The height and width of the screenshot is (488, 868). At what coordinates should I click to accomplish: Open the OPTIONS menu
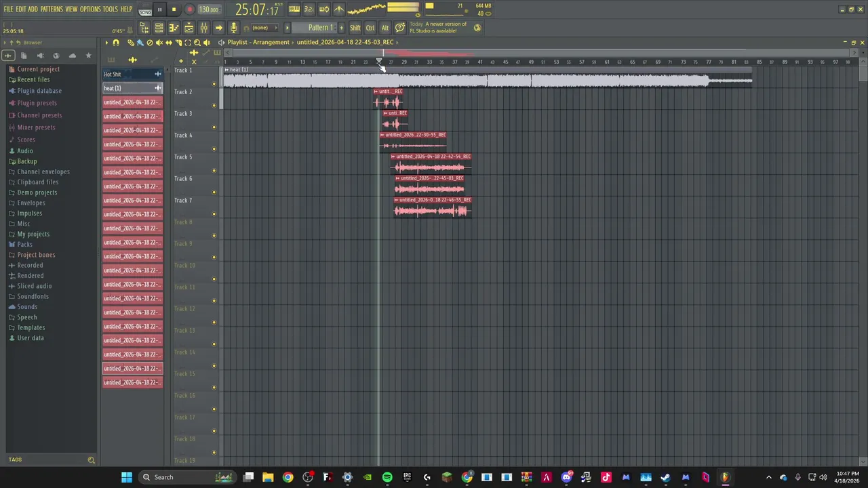point(90,9)
